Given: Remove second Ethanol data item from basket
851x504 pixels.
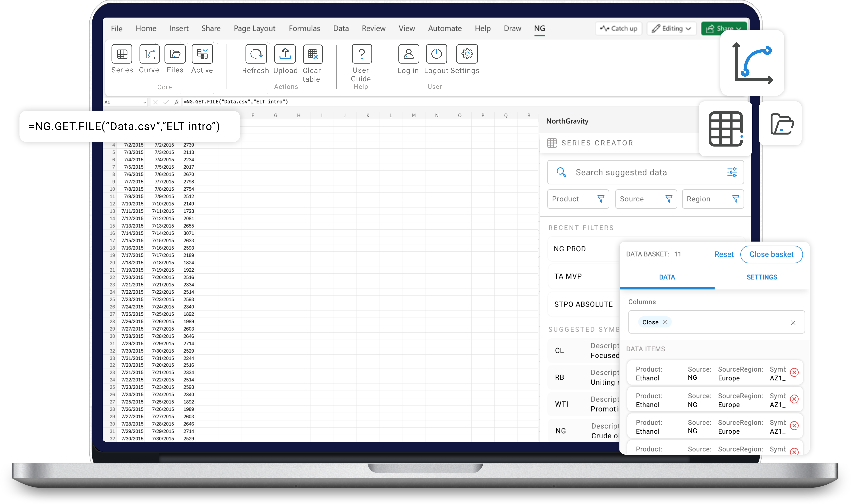Looking at the screenshot, I should click(794, 399).
